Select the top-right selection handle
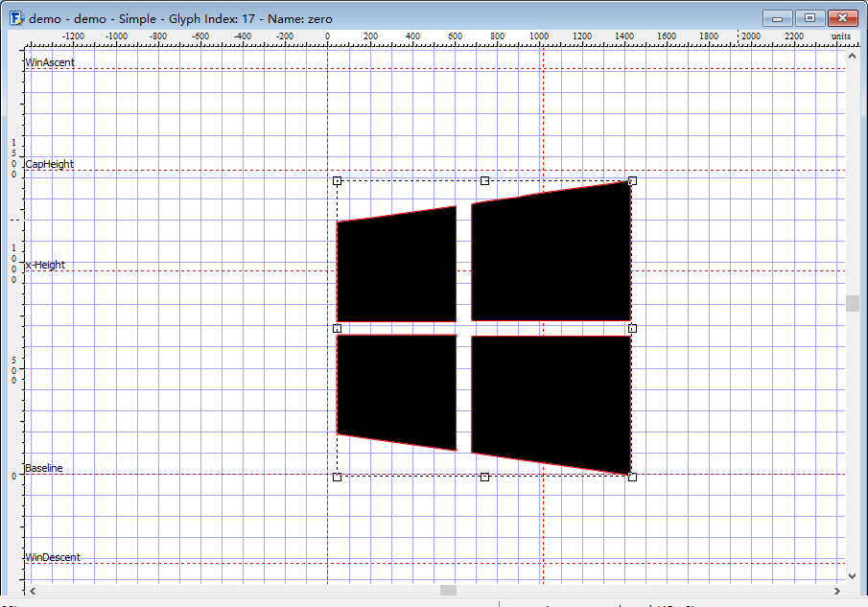This screenshot has width=868, height=607. coord(633,181)
